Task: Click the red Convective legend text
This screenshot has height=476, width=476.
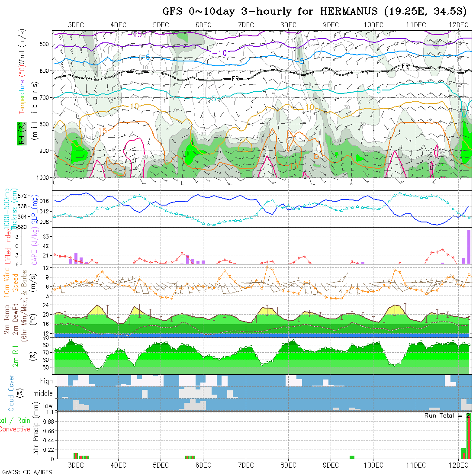Action: 15,429
